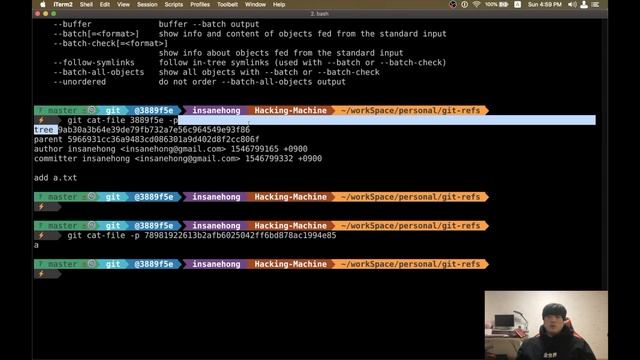Open the volume control icon
The width and height of the screenshot is (640, 360).
click(572, 4)
